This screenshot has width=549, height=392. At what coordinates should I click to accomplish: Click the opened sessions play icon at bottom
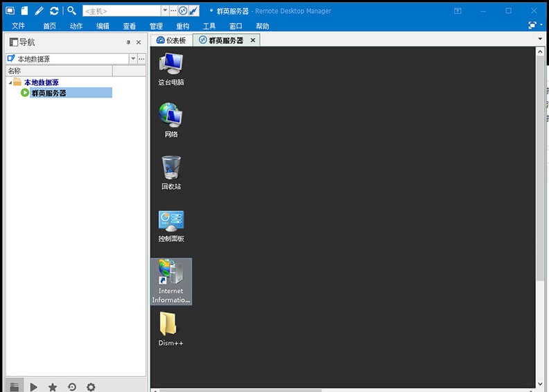pyautogui.click(x=33, y=386)
